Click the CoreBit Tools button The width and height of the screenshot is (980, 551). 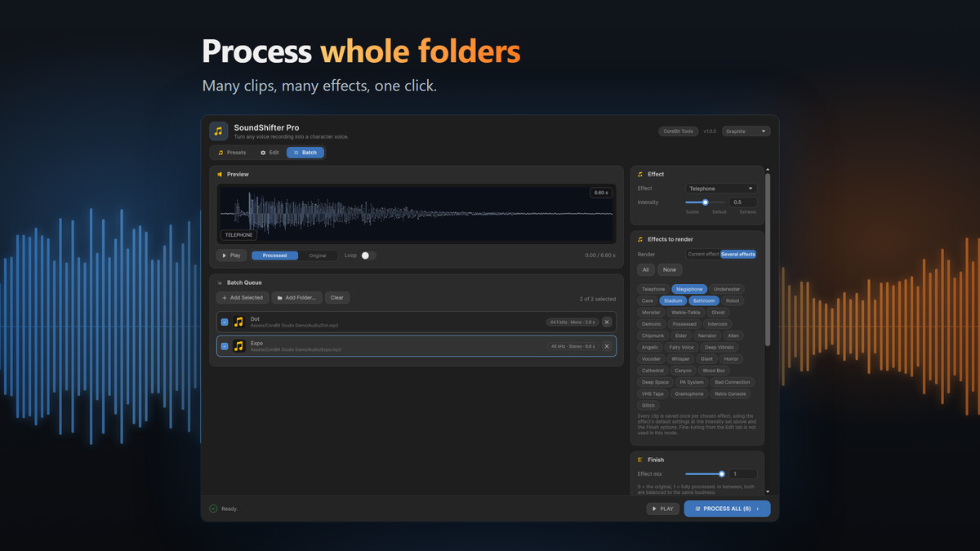click(678, 131)
